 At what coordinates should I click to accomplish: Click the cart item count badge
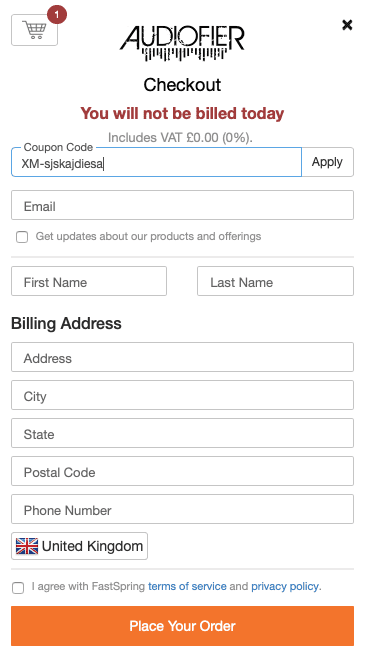(x=57, y=15)
